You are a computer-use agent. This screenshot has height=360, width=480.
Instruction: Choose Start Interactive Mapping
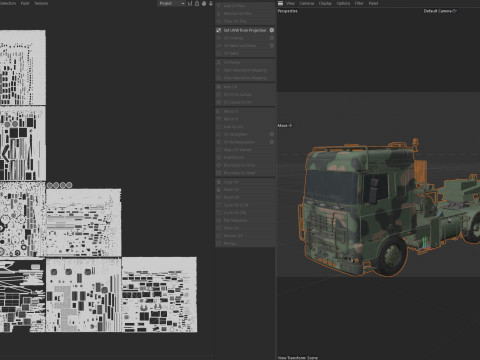[245, 70]
